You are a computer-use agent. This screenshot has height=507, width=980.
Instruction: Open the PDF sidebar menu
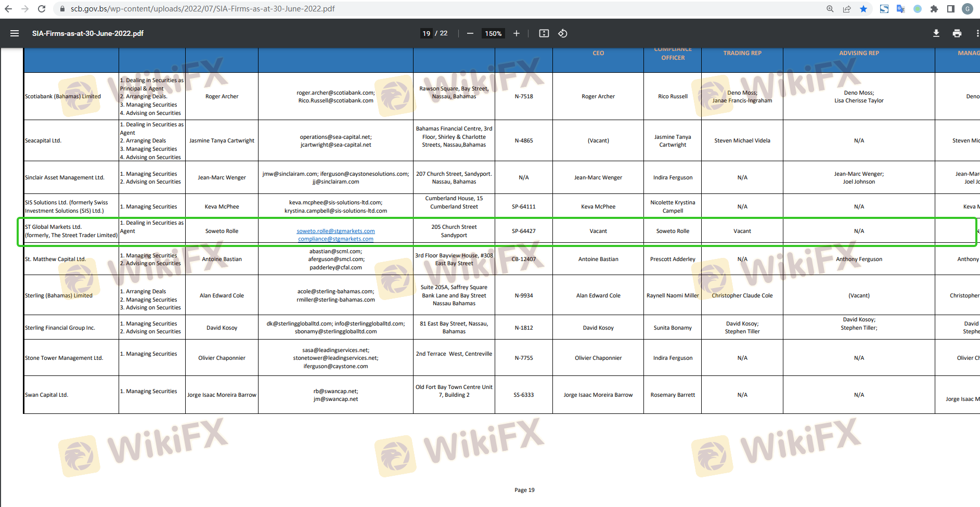click(x=15, y=33)
